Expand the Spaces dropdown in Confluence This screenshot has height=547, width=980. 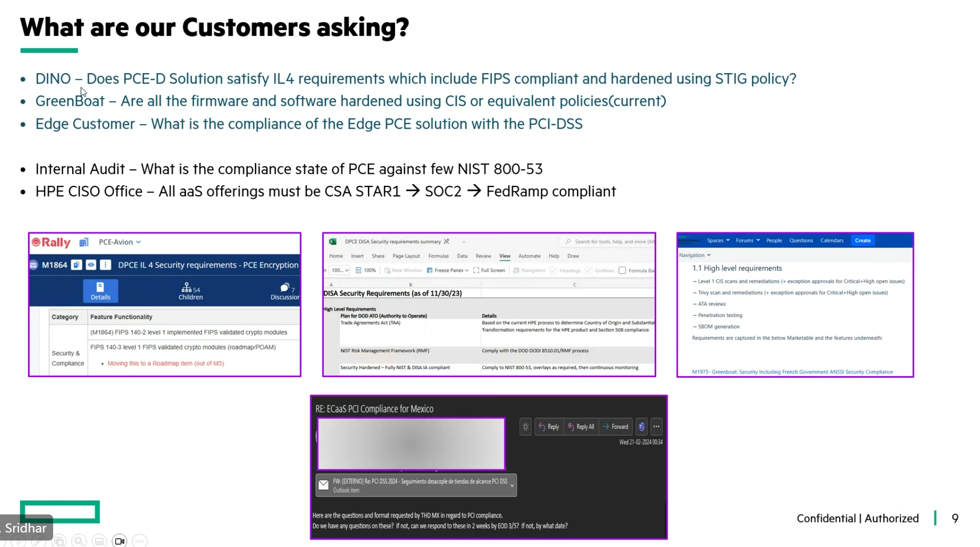[718, 240]
